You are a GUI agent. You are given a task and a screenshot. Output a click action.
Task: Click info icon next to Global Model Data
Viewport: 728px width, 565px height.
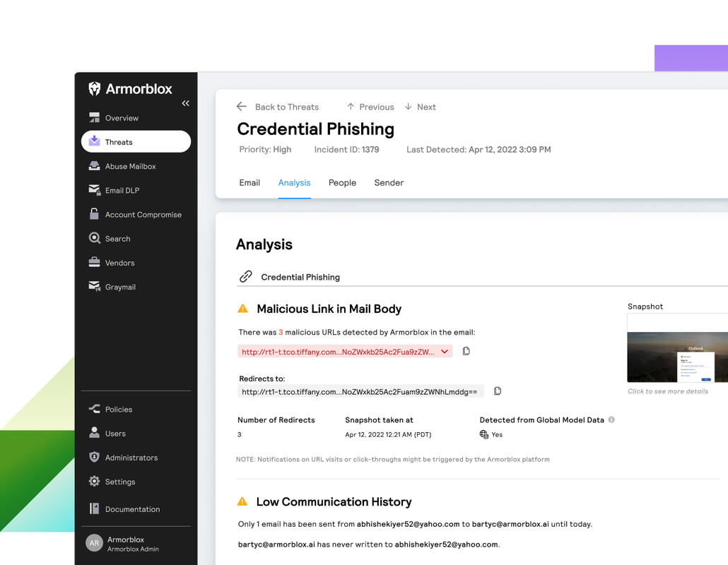[611, 420]
